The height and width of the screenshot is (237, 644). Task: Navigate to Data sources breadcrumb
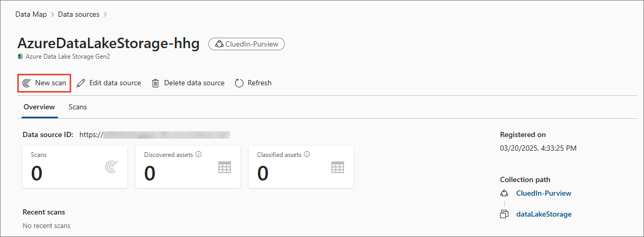tap(79, 14)
